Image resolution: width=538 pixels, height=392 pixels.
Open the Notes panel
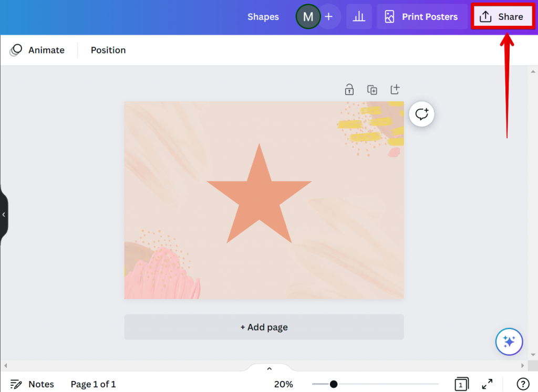click(32, 384)
